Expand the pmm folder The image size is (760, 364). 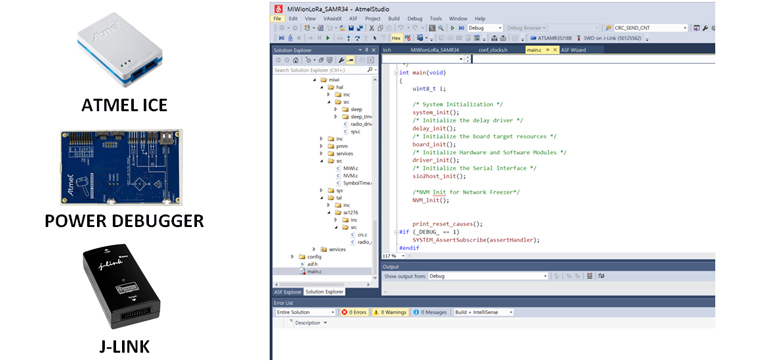(x=321, y=146)
